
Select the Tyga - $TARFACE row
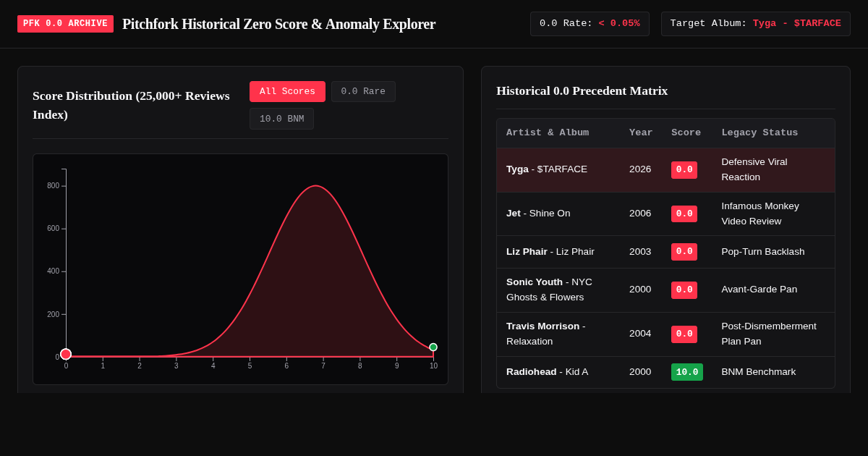[665, 170]
